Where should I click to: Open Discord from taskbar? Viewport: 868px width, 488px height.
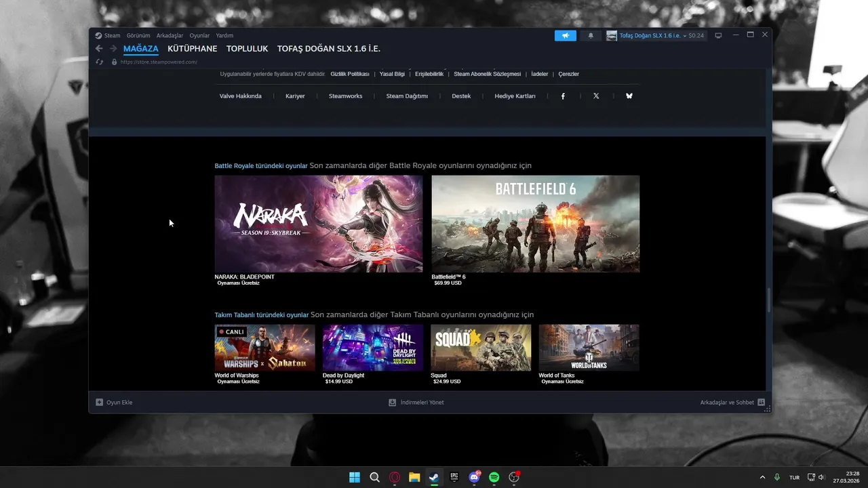(x=475, y=477)
